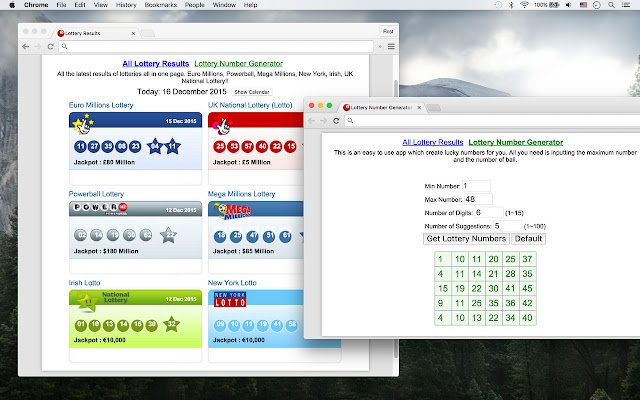640x400 pixels.
Task: Open the Edit menu
Action: pos(80,5)
